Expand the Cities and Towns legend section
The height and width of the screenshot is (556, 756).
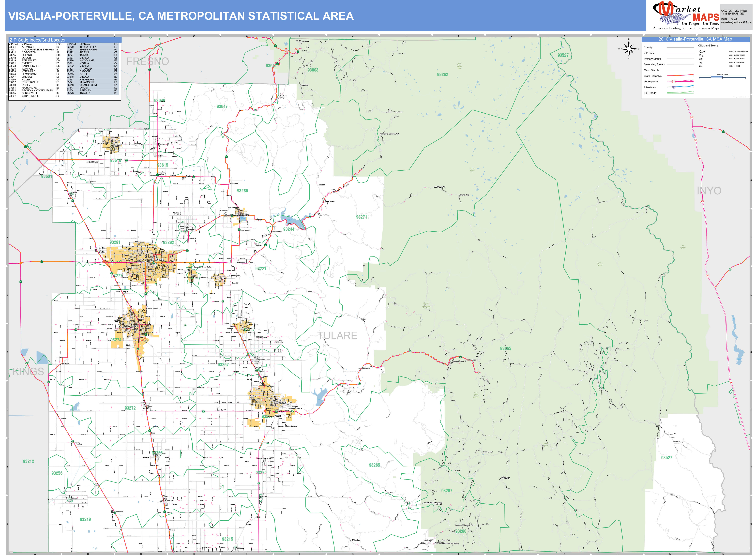(x=709, y=45)
